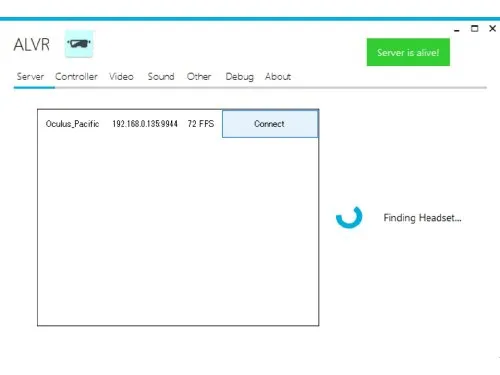The image size is (500, 375).
Task: Select the Sound tab
Action: click(x=161, y=77)
